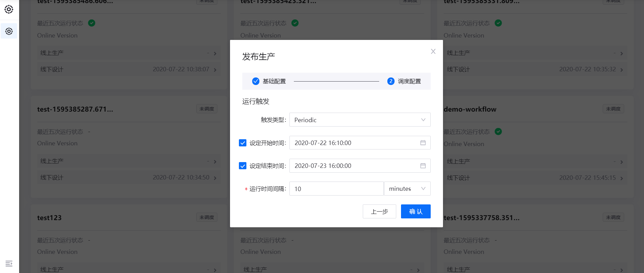Click the highlighted sidebar gear icon

pyautogui.click(x=9, y=31)
